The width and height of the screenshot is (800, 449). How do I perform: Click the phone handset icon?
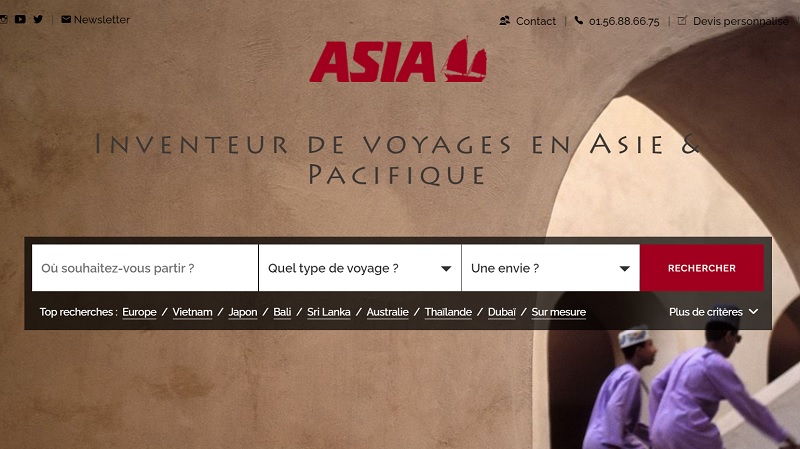coord(579,20)
